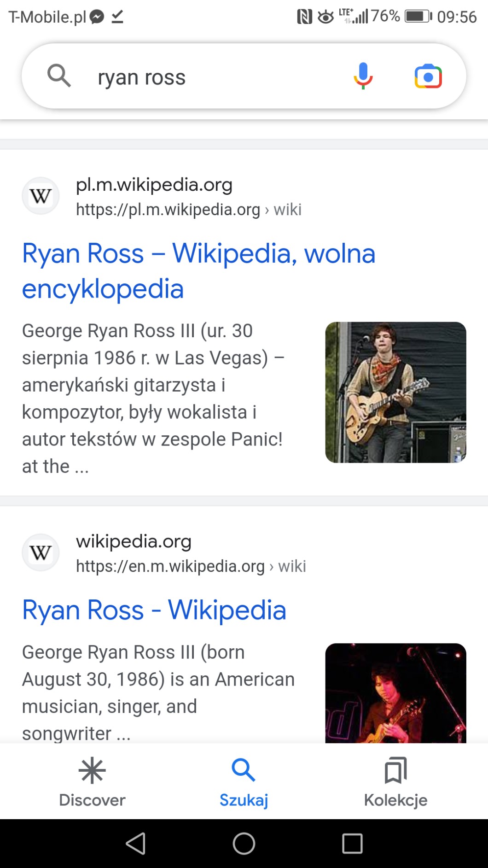Screen dimensions: 488x868
Task: Open the Ryan Ross guitar stage photo
Action: pyautogui.click(x=395, y=392)
